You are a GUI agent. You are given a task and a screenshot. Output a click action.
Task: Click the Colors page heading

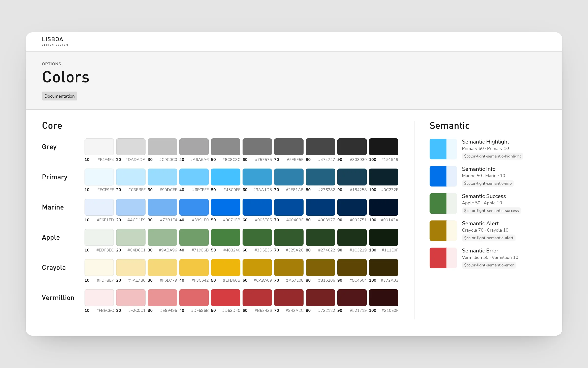(66, 77)
